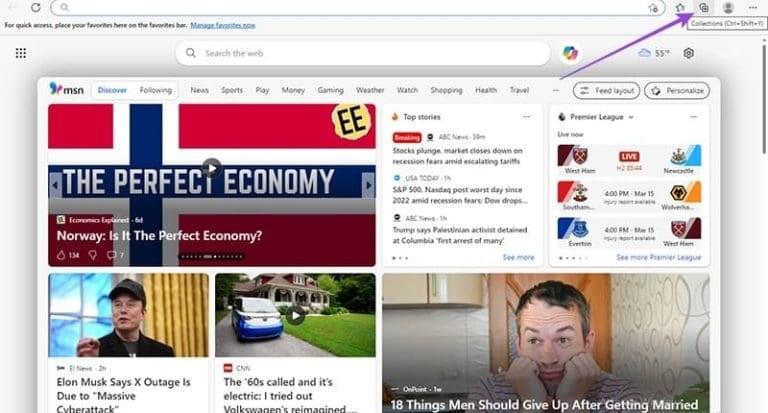The image size is (768, 413).
Task: Click the browser refresh button
Action: (36, 7)
